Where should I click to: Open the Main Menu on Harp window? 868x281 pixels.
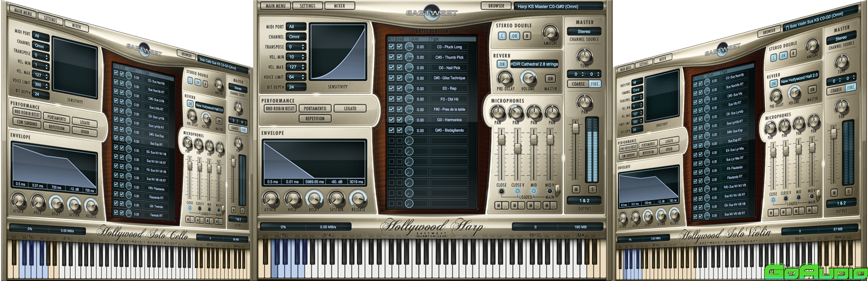(x=276, y=6)
